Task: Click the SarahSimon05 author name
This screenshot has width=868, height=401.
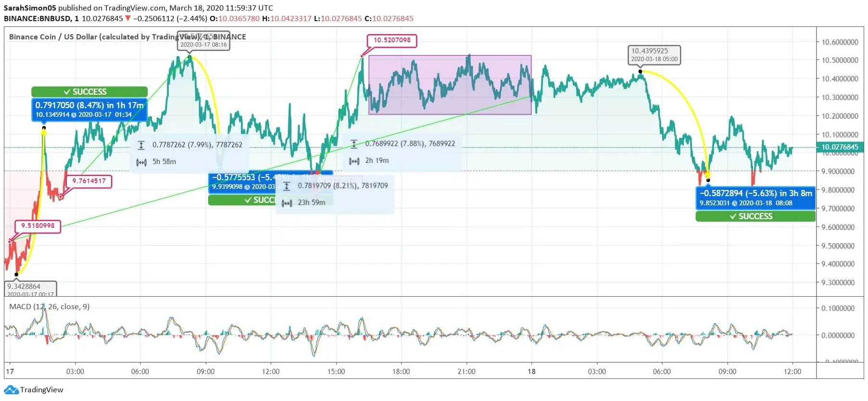Action: click(x=30, y=8)
